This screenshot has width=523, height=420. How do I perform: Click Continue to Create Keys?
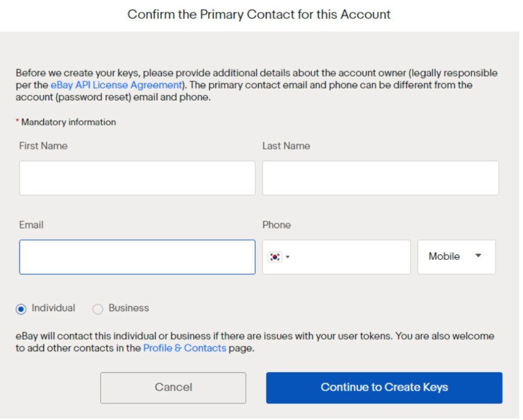(384, 388)
